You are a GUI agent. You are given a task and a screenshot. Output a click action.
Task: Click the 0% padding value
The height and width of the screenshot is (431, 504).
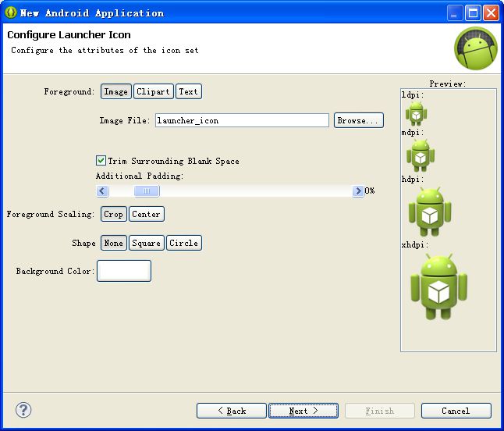click(370, 191)
